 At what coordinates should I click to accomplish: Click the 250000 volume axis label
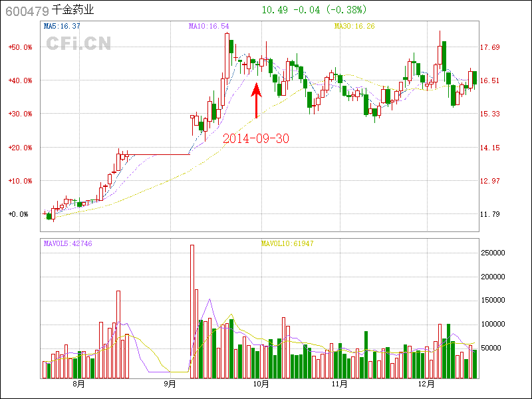click(x=493, y=253)
